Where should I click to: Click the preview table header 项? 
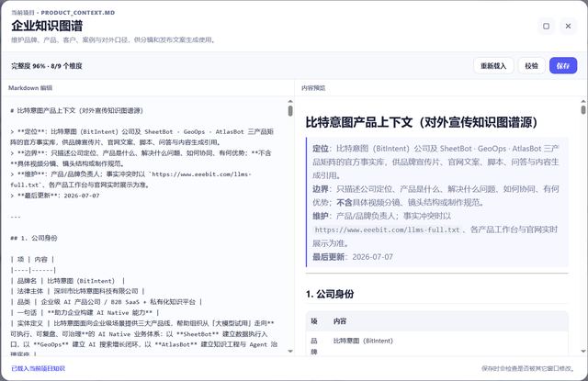[x=314, y=321]
